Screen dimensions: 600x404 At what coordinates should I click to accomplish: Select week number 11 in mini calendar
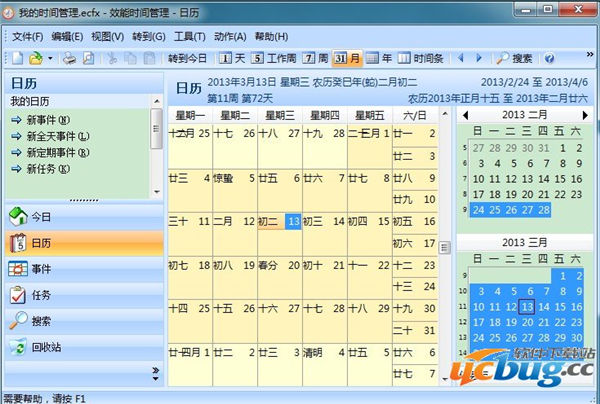tap(463, 307)
